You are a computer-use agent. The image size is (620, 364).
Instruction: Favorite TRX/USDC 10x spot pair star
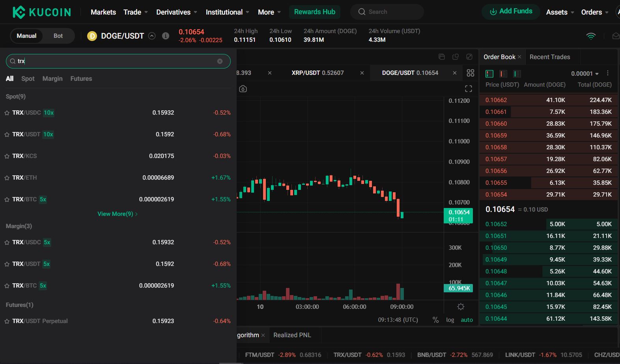tap(7, 113)
